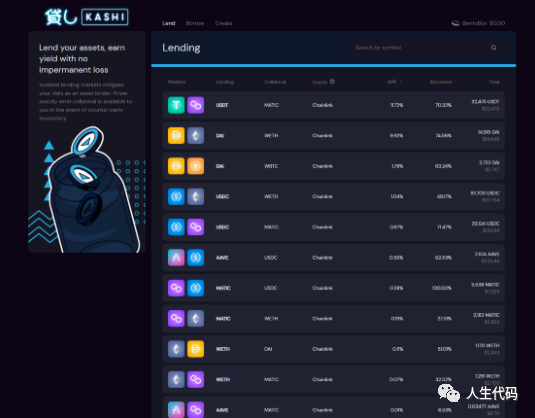The height and width of the screenshot is (418, 535).
Task: Click the Oracle info icon
Action: point(332,82)
